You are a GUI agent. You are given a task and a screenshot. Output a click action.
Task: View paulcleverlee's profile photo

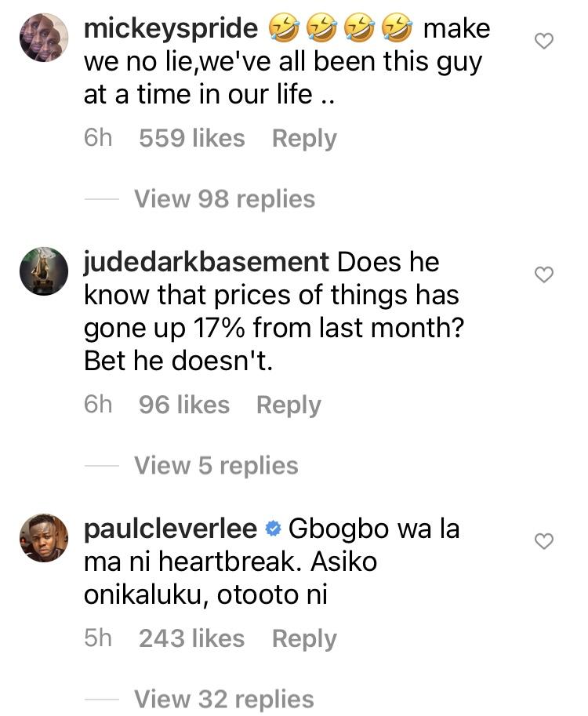[x=43, y=536]
